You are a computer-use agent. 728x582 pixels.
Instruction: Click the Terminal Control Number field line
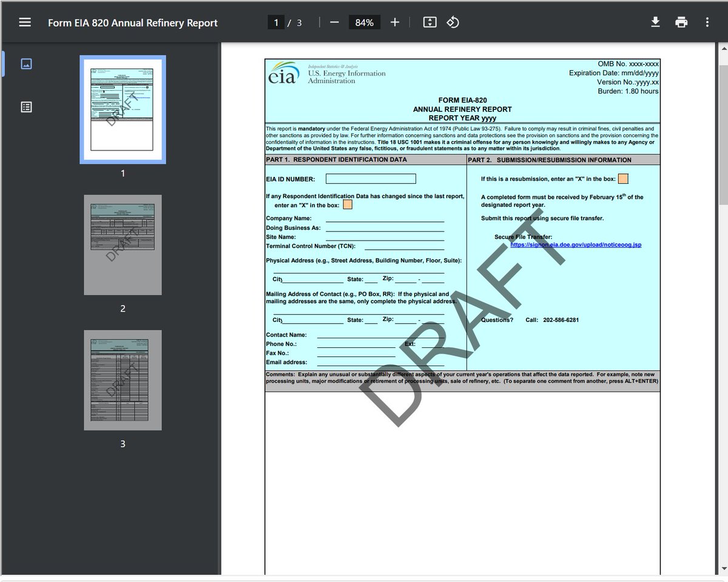(404, 246)
